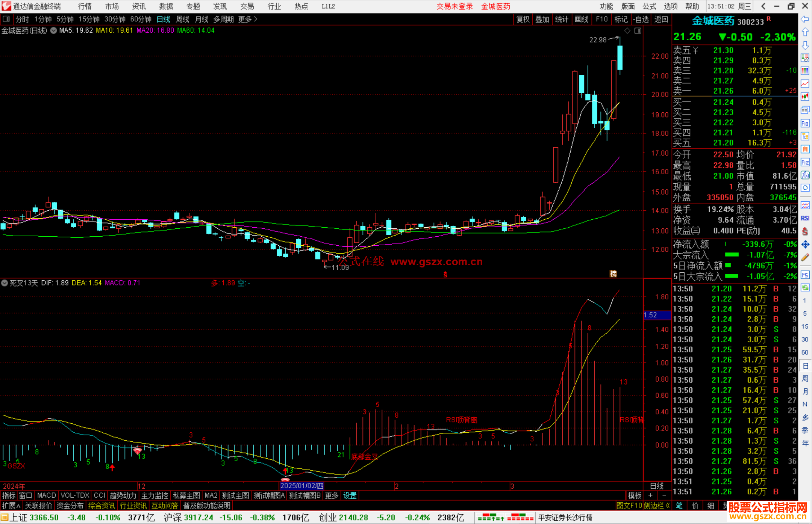Viewport: 812px width, 524px height.
Task: Collapse the 侧边栏 sidebar chevron
Action: [657, 506]
